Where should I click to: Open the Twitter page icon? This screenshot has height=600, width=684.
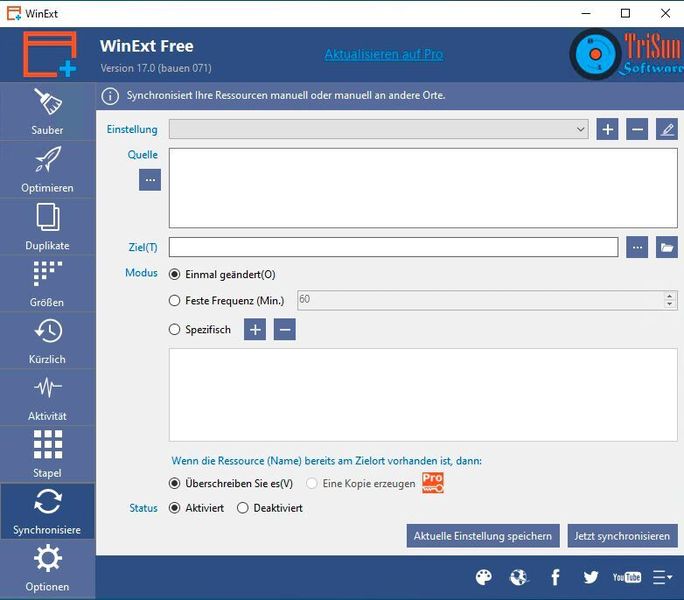(591, 577)
